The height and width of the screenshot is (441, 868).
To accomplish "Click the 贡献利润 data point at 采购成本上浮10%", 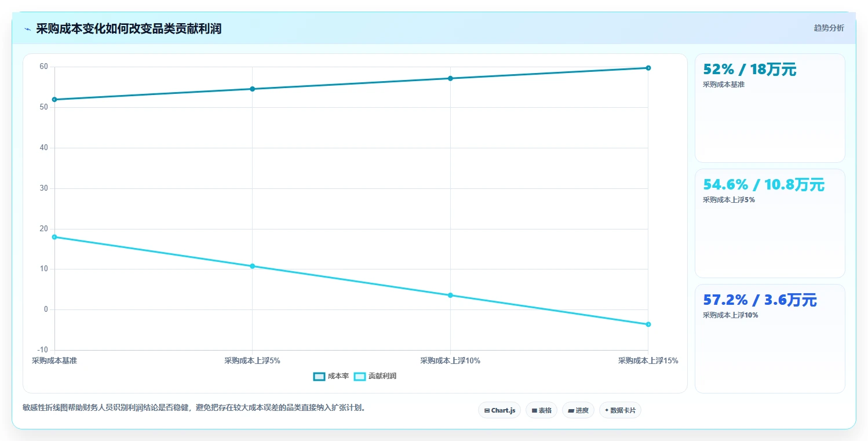I will [x=450, y=296].
